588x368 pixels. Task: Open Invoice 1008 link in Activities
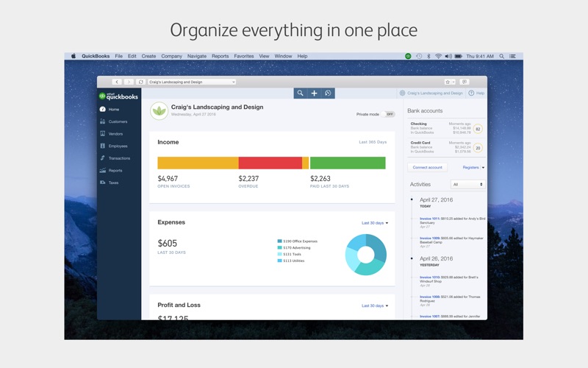coord(430,297)
